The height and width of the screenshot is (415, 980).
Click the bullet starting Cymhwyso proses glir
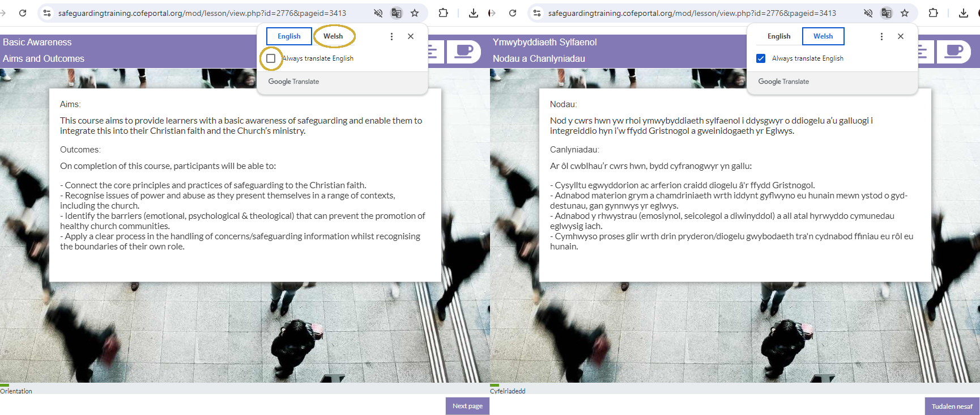[x=732, y=242]
